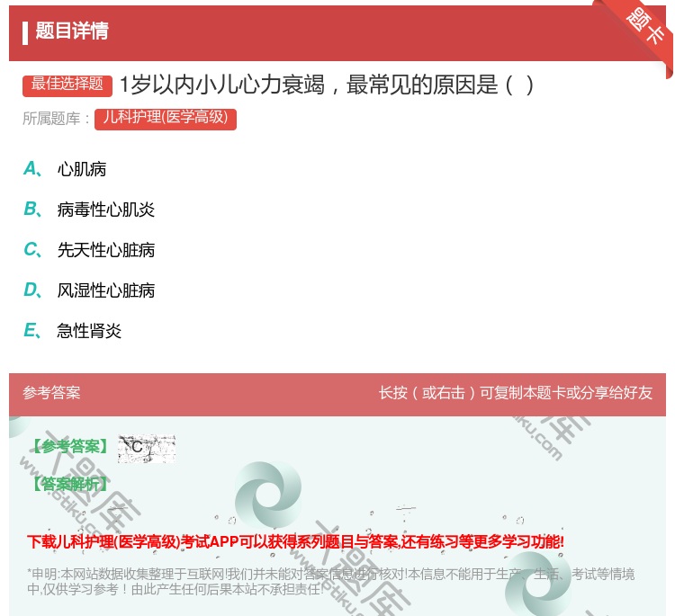
Task: Open the 儿科护理(医学高级) question bank tag
Action: point(166,119)
